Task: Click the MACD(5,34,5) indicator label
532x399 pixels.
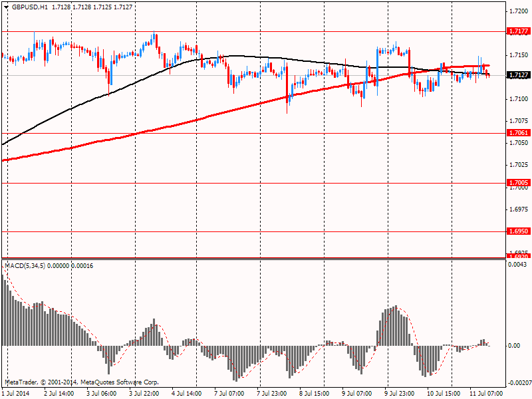Action: (x=25, y=265)
